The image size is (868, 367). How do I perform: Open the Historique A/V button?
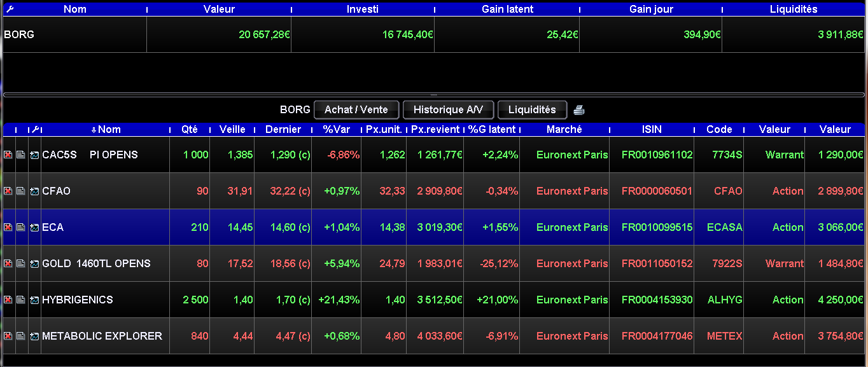pyautogui.click(x=448, y=109)
